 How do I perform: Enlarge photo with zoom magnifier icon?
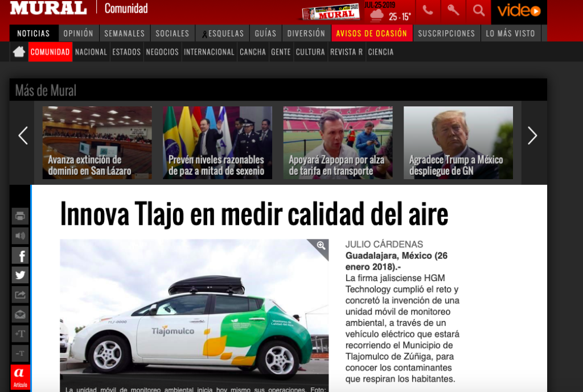click(x=321, y=245)
